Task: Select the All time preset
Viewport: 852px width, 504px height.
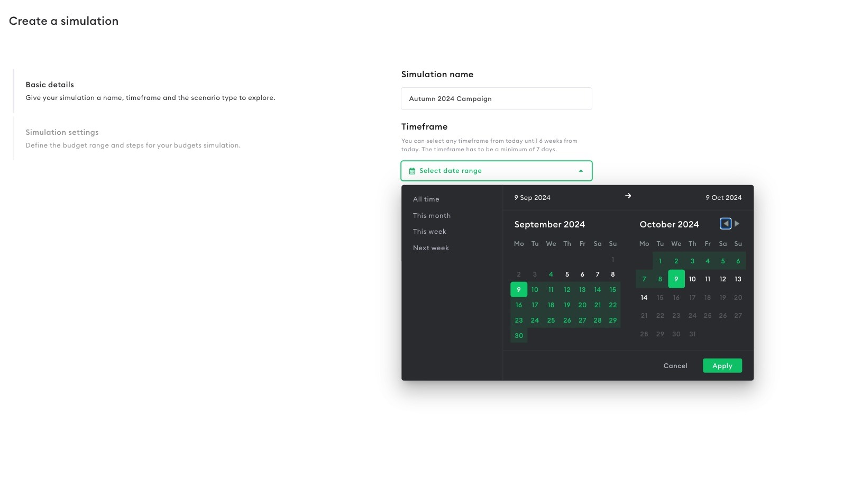Action: coord(426,199)
